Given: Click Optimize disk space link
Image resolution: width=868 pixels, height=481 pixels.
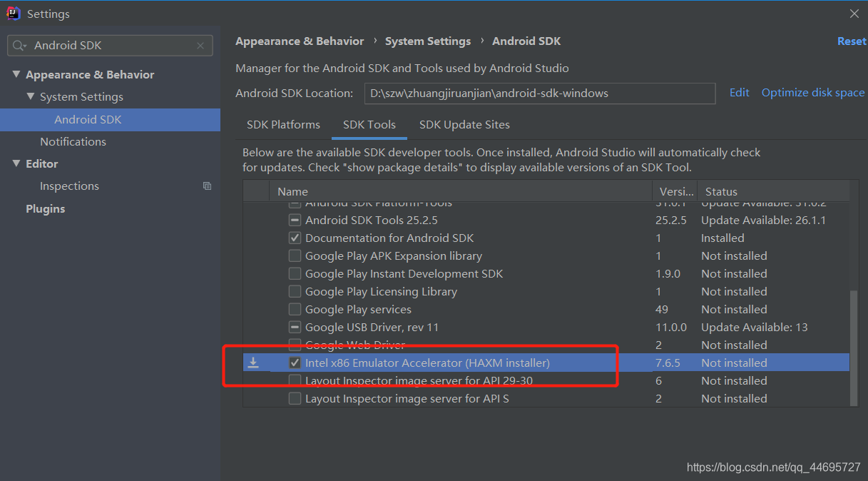Looking at the screenshot, I should (813, 93).
